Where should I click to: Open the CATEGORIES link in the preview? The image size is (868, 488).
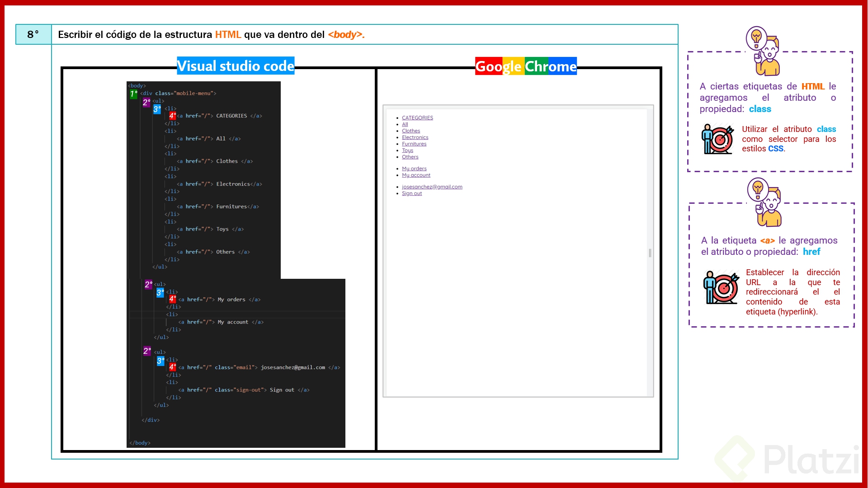point(417,117)
